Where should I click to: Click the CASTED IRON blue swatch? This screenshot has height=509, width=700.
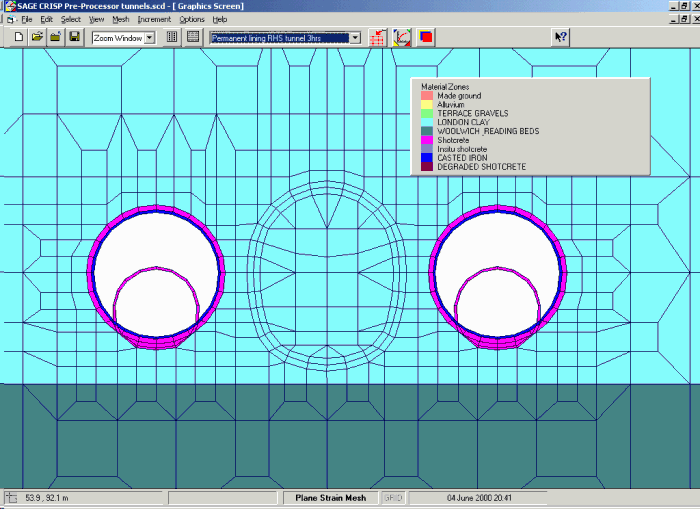point(427,158)
